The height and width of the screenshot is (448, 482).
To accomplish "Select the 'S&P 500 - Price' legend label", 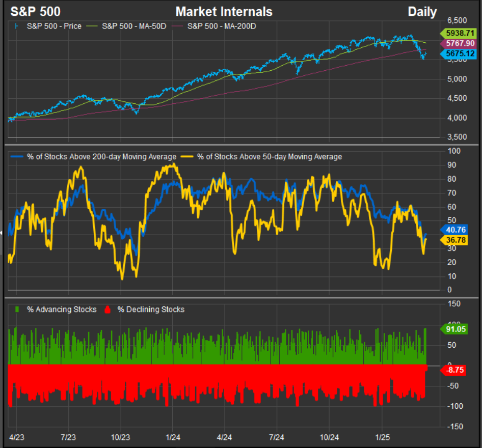I will click(x=54, y=26).
